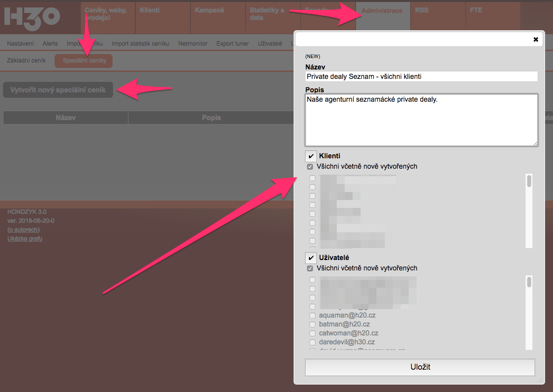Viewport: 553px width, 392px height.
Task: Click the Uložit save button
Action: [420, 367]
